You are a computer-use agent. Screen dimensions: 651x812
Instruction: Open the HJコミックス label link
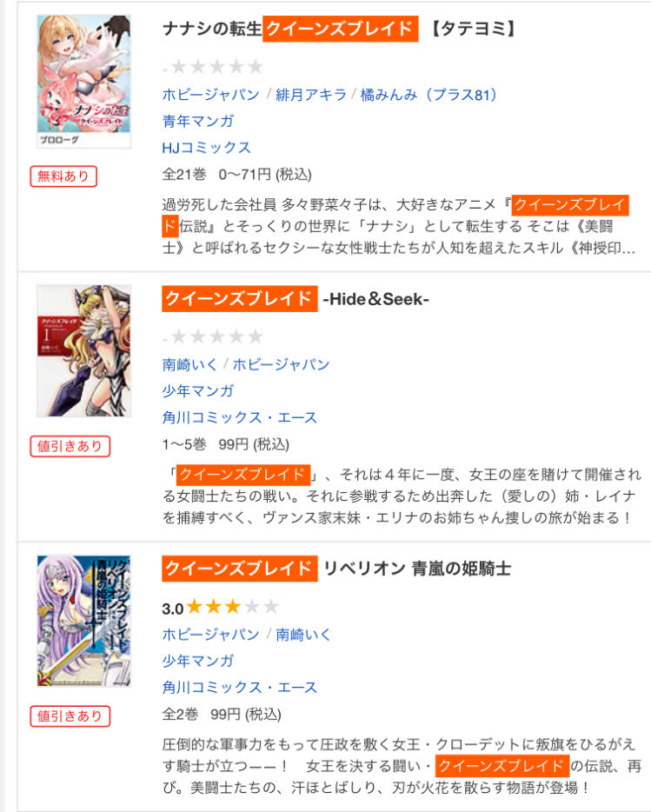pos(207,148)
